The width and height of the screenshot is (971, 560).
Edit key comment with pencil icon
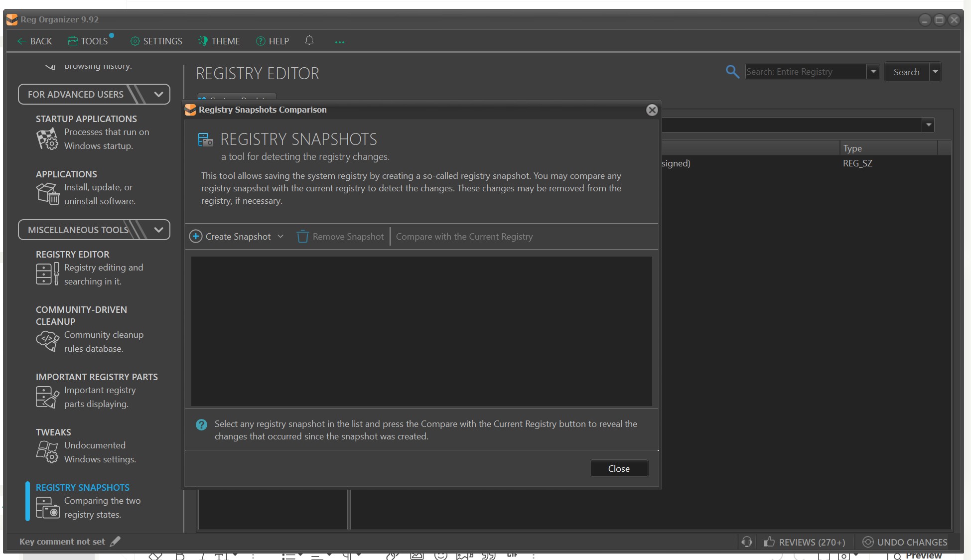pos(115,542)
